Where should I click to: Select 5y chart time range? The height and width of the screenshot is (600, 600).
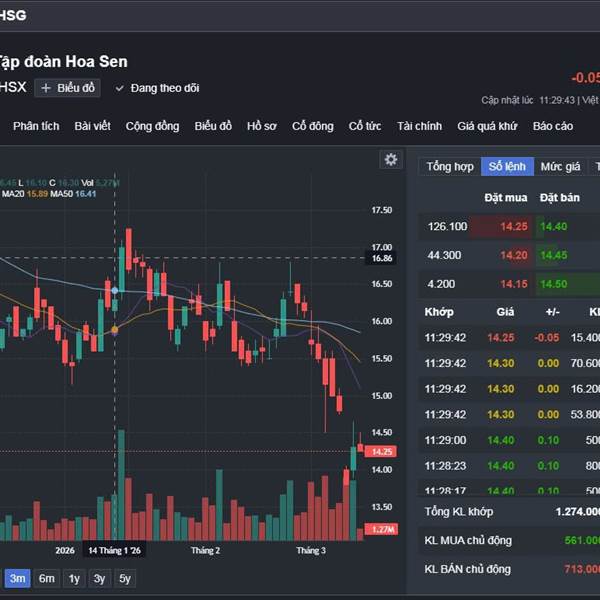tap(125, 578)
